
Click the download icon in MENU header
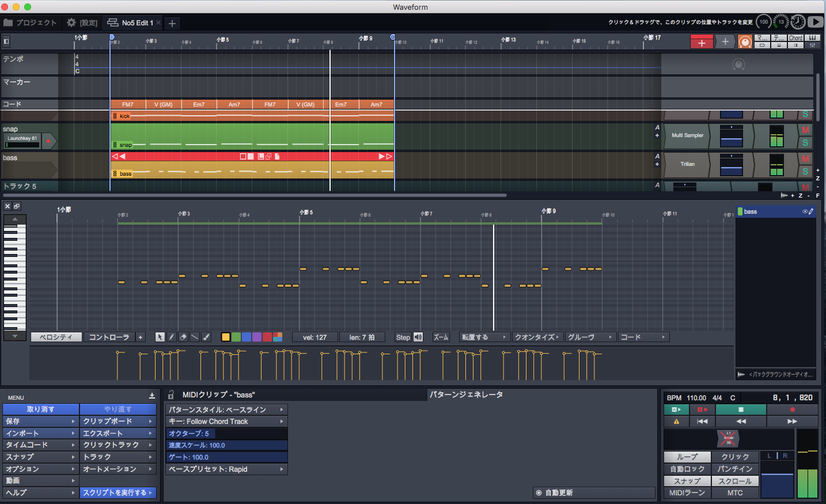point(152,396)
